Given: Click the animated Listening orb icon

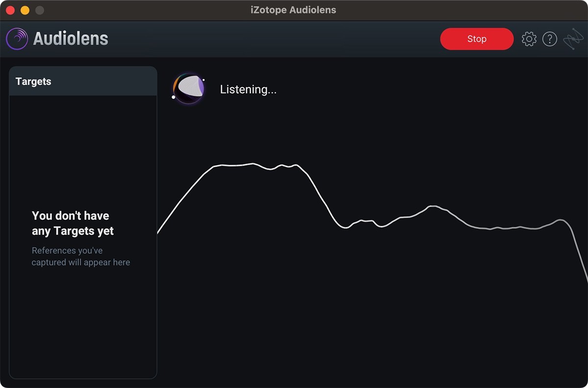Looking at the screenshot, I should coord(189,89).
